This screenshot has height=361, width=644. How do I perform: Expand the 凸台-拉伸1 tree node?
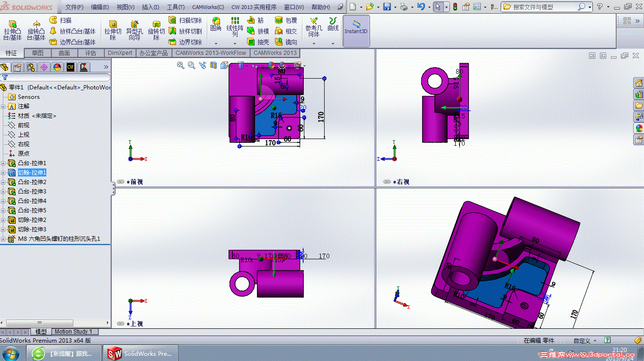(x=3, y=163)
